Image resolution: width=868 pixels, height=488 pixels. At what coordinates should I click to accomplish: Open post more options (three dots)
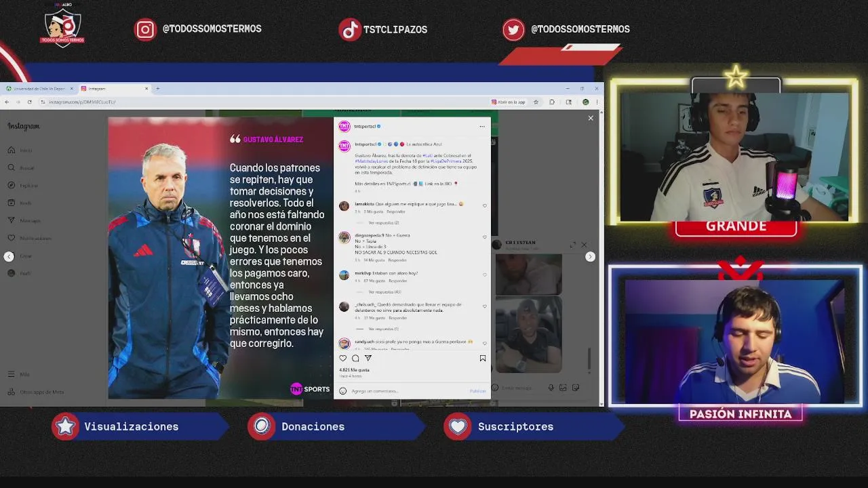point(482,126)
